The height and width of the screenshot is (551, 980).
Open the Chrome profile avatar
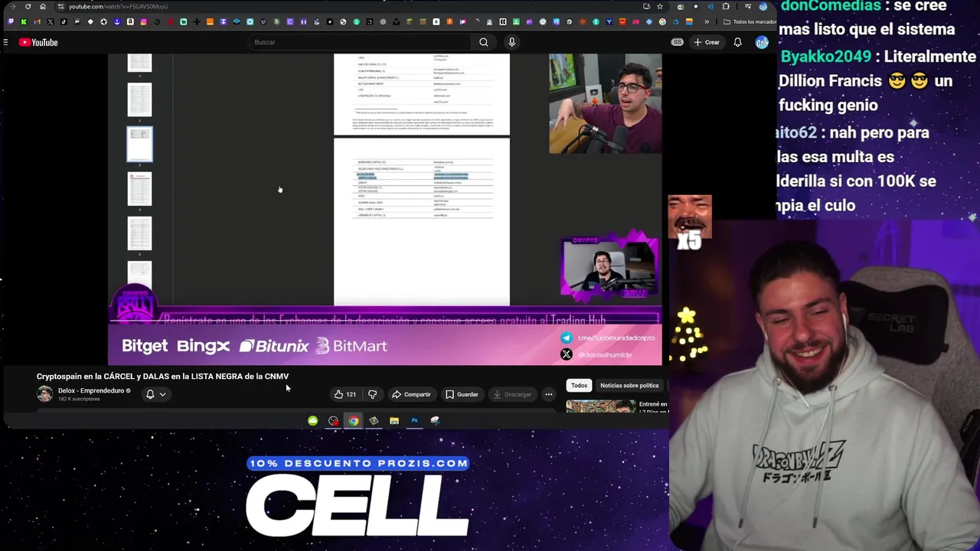coord(763,6)
